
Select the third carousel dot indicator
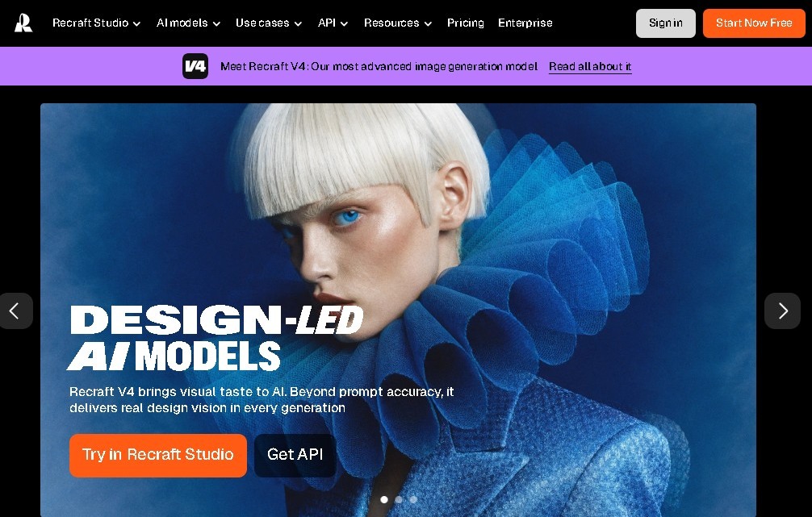tap(413, 499)
